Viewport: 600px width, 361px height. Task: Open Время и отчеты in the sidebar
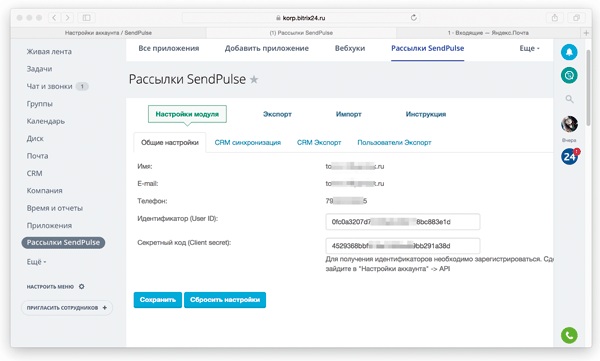coord(55,208)
